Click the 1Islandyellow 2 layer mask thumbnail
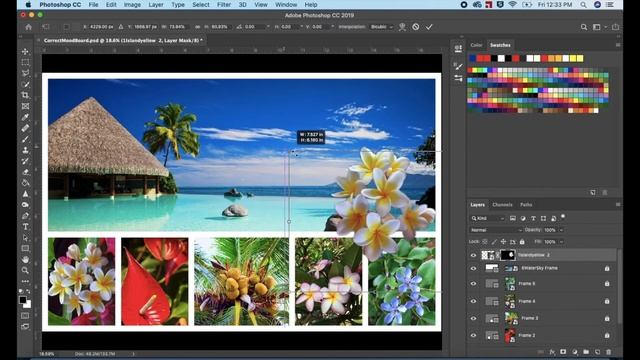Viewport: 640px width, 360px height. pos(508,255)
